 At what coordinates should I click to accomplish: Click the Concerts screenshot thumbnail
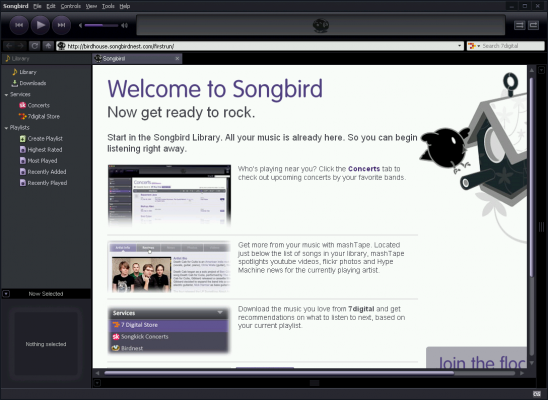tap(169, 195)
